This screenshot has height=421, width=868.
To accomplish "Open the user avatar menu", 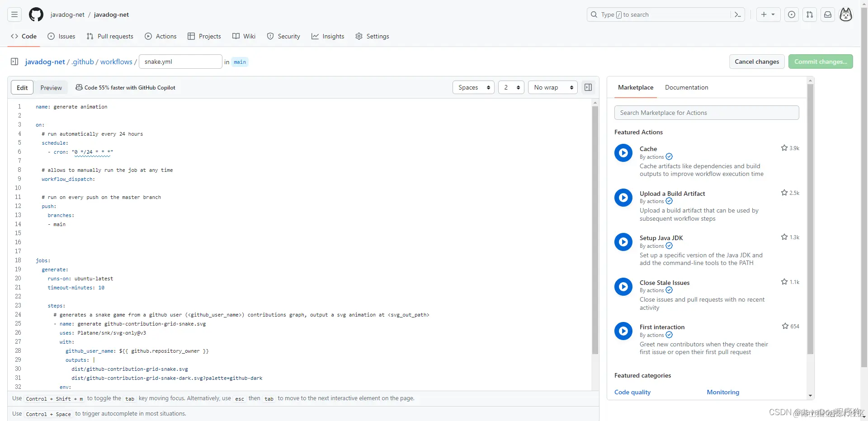I will coord(846,14).
